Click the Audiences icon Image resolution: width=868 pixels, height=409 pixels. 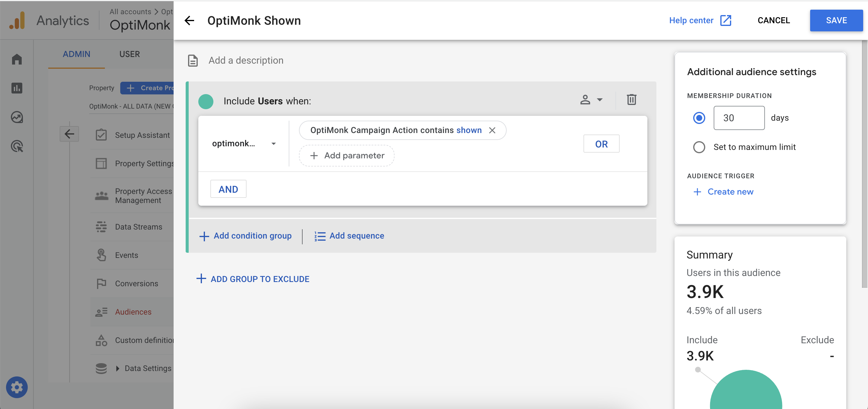tap(101, 312)
